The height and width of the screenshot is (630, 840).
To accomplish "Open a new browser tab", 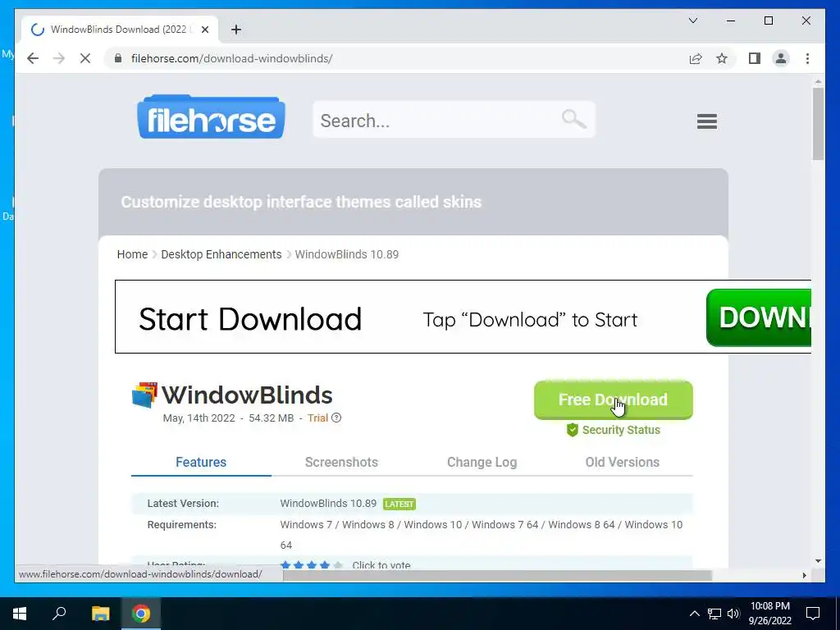I will [236, 30].
